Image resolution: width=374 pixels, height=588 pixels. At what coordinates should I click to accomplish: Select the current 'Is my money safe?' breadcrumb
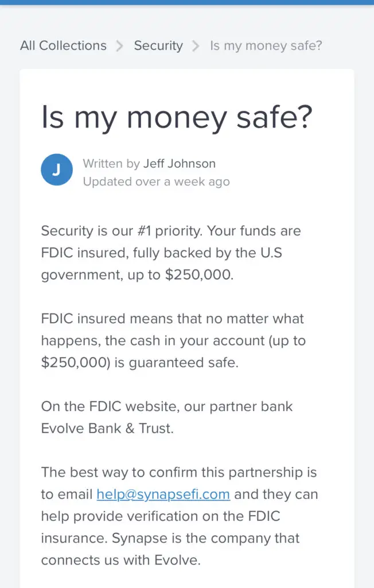[266, 46]
